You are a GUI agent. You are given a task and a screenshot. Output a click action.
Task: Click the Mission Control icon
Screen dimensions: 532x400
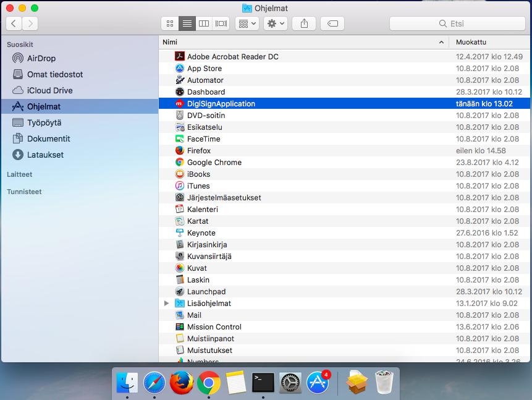(x=179, y=326)
